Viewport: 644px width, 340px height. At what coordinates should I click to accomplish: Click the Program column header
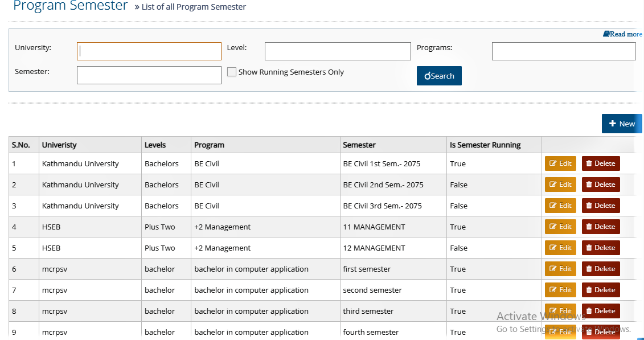[x=266, y=145]
